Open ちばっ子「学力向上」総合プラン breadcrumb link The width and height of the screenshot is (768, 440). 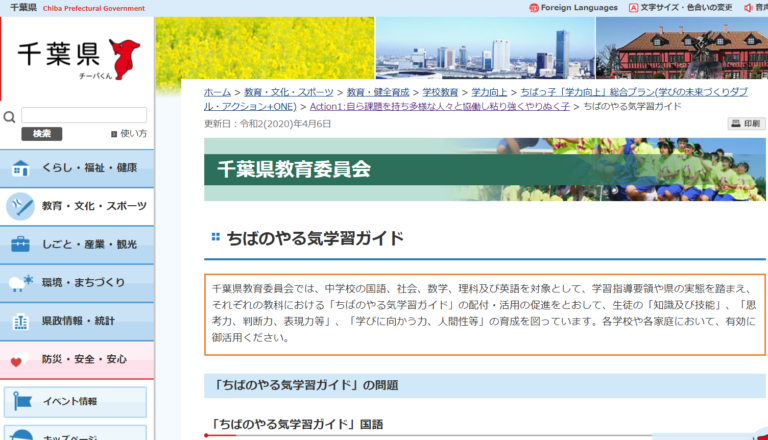634,92
